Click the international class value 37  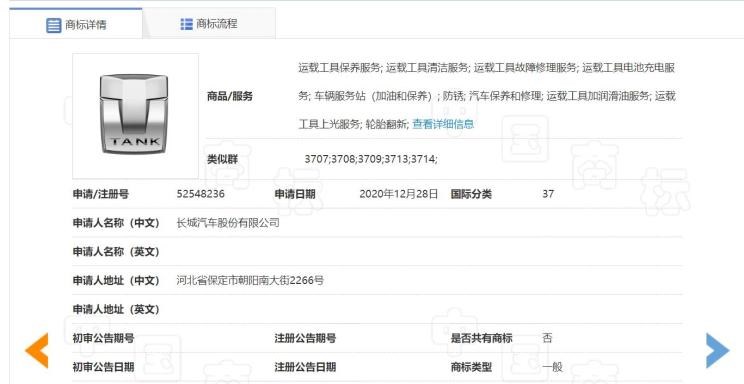[548, 194]
